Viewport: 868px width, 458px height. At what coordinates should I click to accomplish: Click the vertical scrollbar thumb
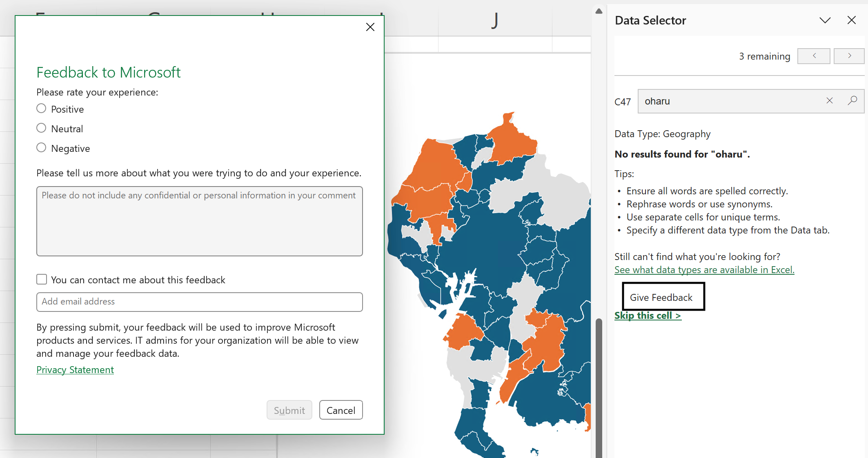point(599,388)
